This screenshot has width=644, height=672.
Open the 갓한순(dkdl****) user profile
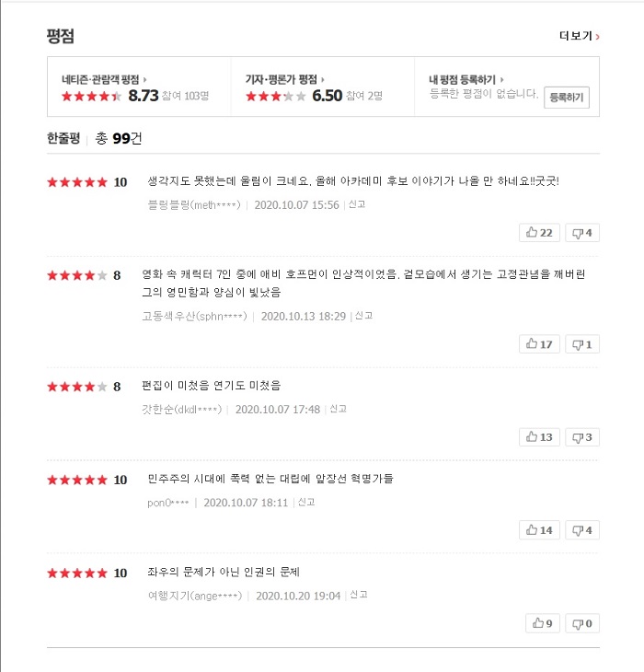[x=181, y=410]
